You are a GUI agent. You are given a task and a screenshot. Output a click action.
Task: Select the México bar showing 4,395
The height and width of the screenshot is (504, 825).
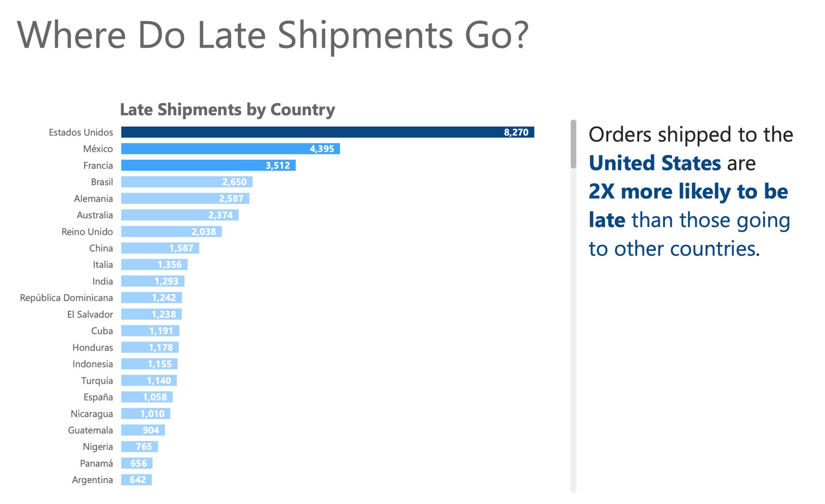230,149
